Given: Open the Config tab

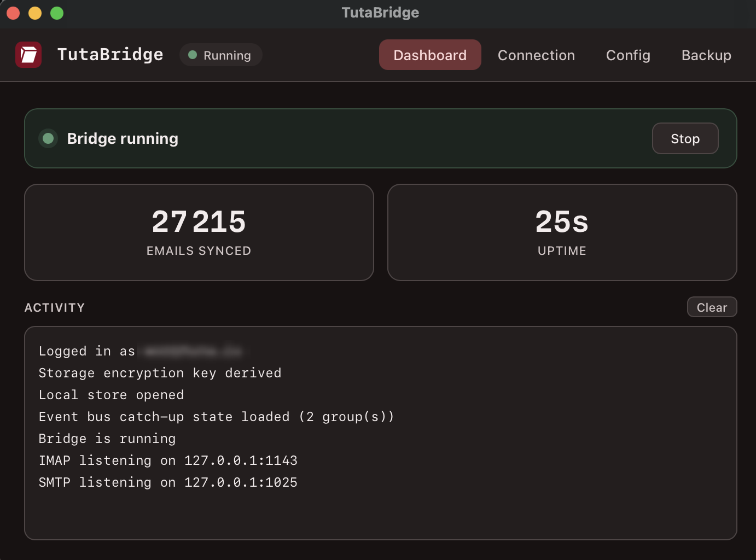Looking at the screenshot, I should (x=628, y=55).
